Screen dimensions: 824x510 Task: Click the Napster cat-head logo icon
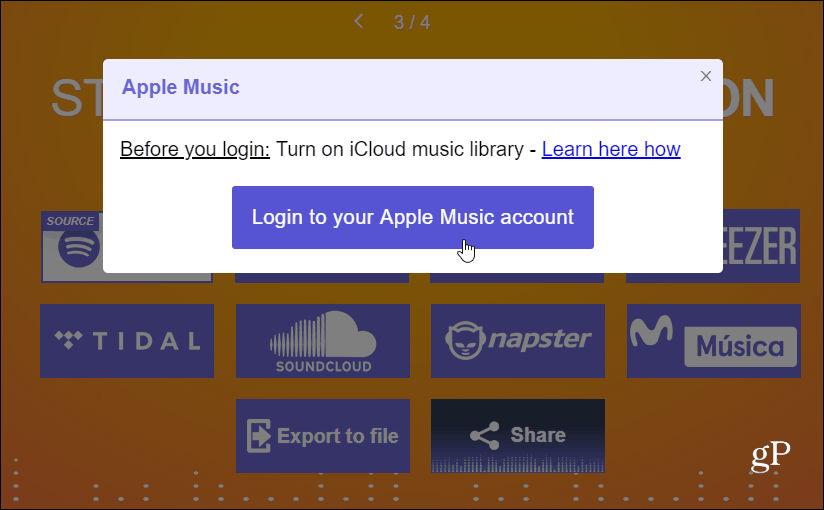(465, 341)
